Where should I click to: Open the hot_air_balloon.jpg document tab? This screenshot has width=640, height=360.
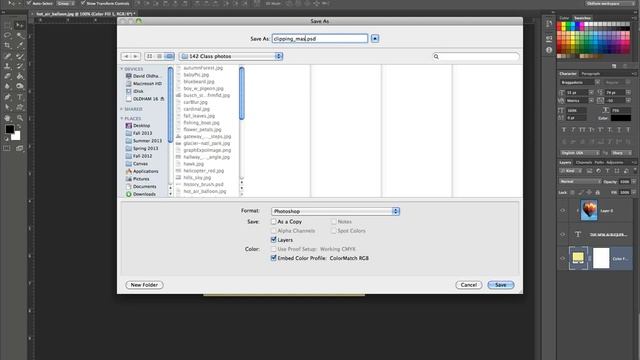[85, 14]
